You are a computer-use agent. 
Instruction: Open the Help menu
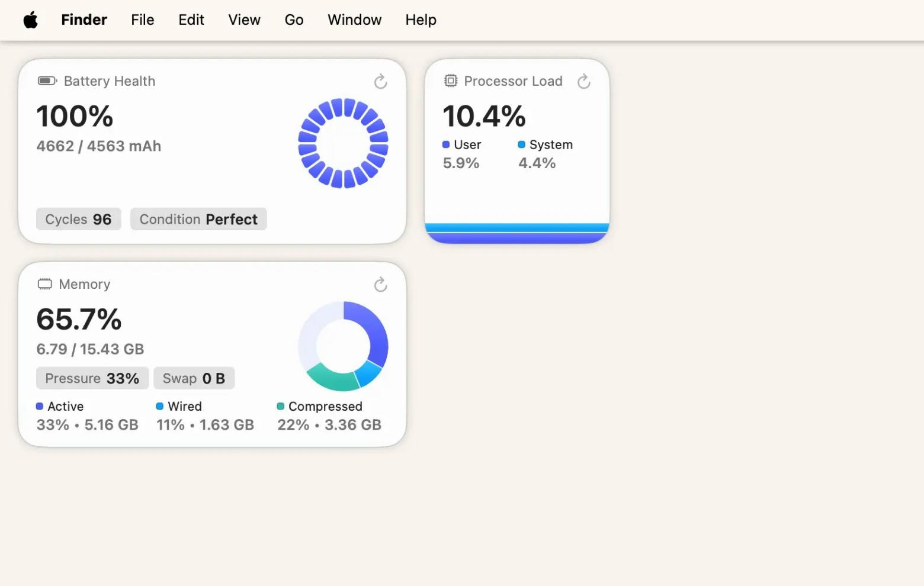421,20
